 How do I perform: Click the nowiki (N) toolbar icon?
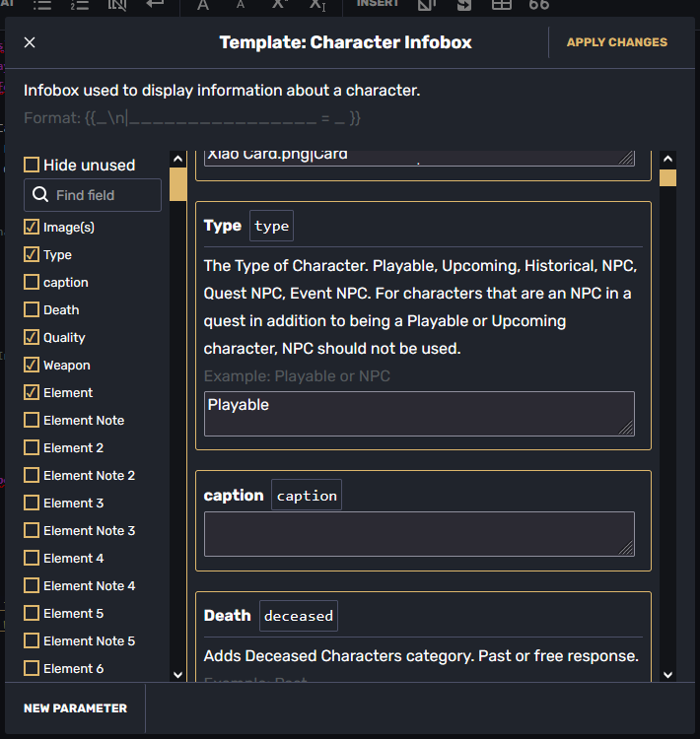click(x=117, y=5)
